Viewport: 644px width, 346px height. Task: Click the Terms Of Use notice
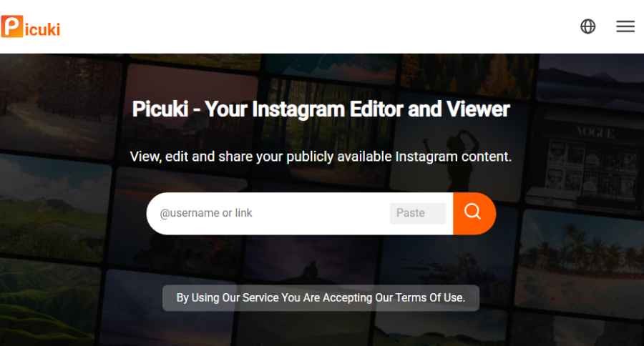(x=321, y=298)
